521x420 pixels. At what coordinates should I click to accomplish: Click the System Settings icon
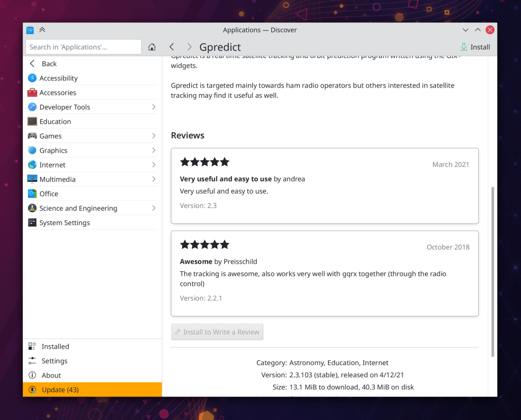click(32, 223)
